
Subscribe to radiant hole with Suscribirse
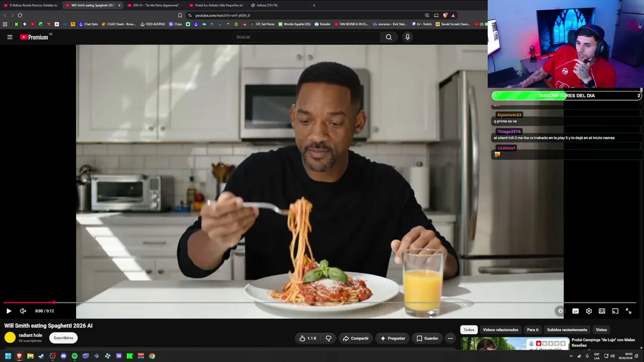click(63, 338)
